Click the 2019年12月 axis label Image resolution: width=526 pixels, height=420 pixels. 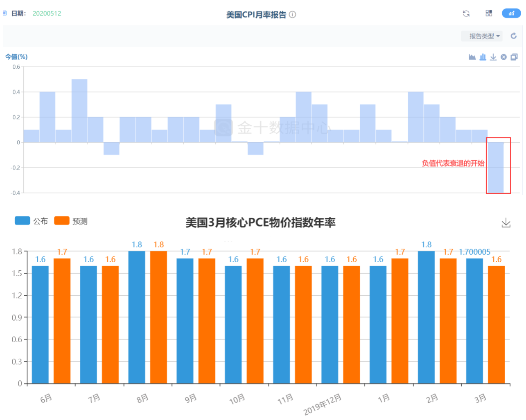coord(323,404)
